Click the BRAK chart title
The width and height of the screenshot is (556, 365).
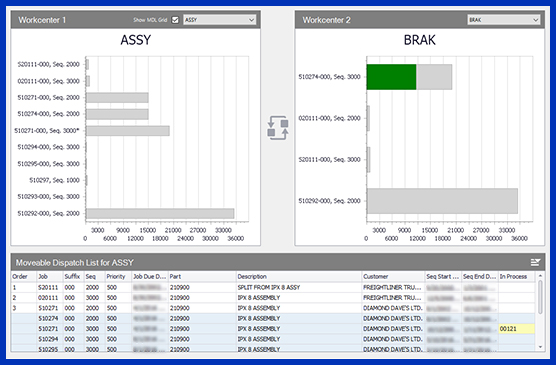420,40
